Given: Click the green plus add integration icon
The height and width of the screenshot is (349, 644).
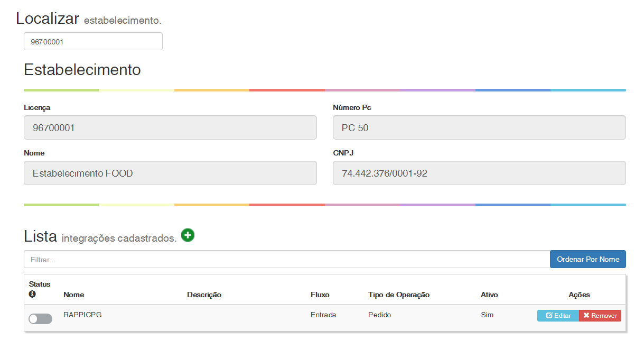Looking at the screenshot, I should point(188,235).
